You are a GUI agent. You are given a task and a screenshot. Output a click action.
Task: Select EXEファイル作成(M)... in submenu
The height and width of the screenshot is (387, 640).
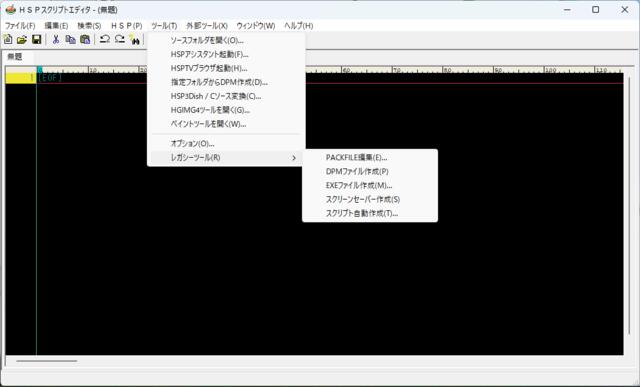370,185
